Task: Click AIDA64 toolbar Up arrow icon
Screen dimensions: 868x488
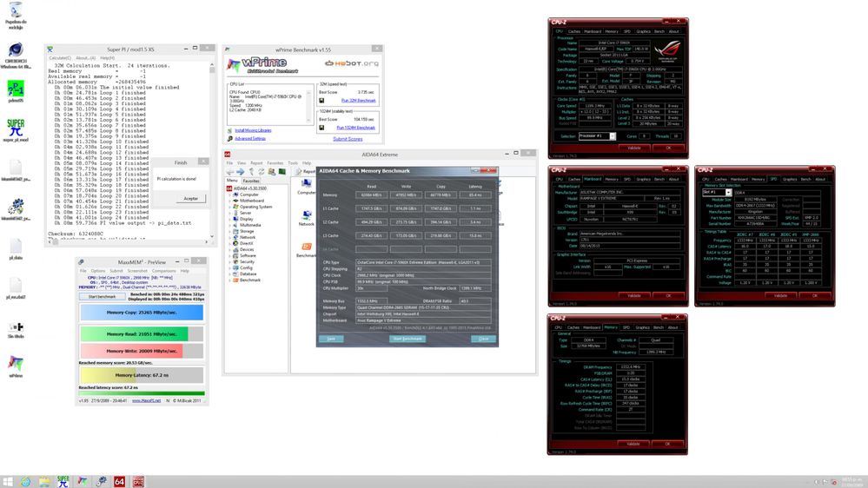Action: [251, 172]
